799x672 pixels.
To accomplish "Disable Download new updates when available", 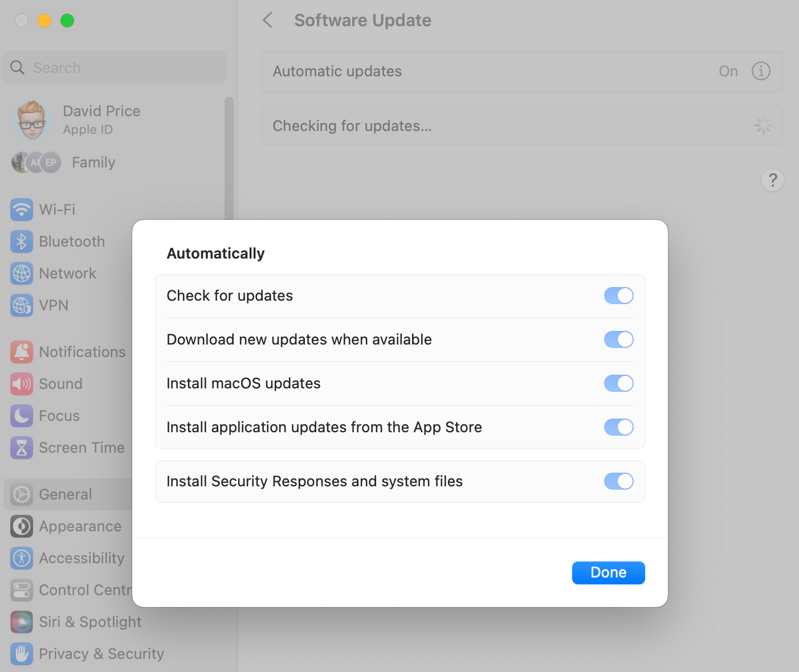I will pos(618,339).
